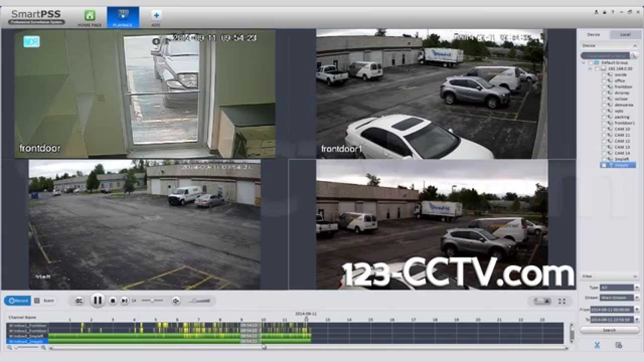
Task: Click the Search button
Action: [x=609, y=330]
